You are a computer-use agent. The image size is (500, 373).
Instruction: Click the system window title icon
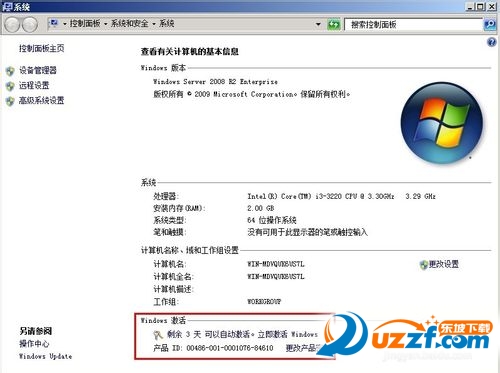pyautogui.click(x=7, y=6)
